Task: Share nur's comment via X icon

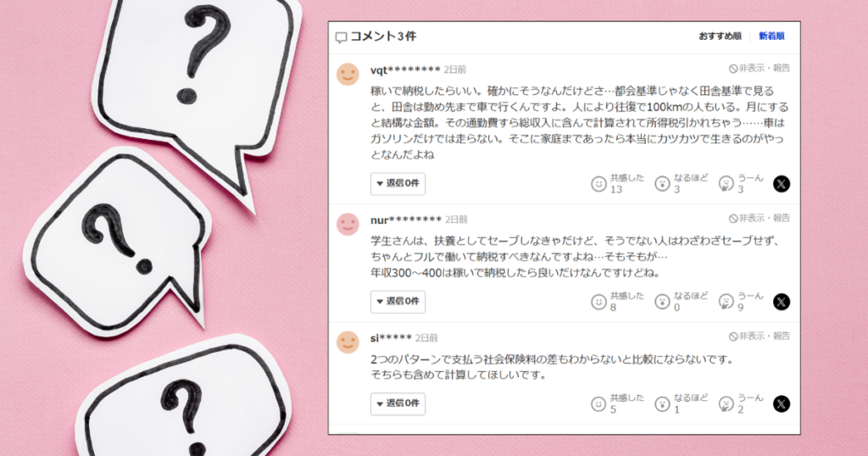Action: 781,302
